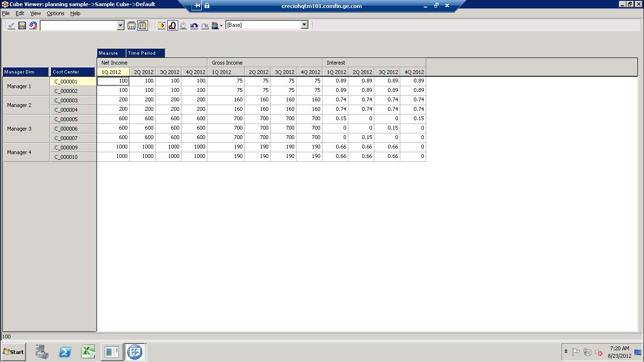The image size is (644, 362).
Task: Click Interest 2Q 2012 cell for C_000007
Action: click(x=361, y=138)
